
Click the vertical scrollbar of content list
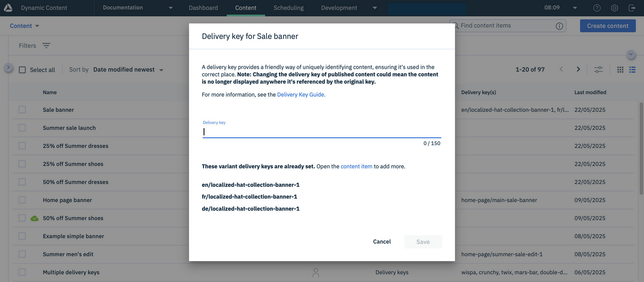click(641, 148)
